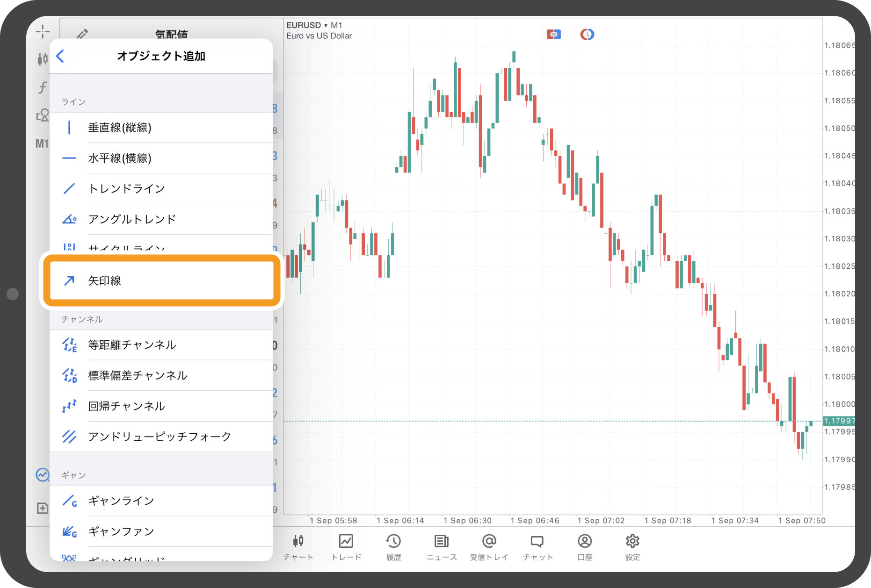
Task: Open the チャット chat tab
Action: [537, 547]
